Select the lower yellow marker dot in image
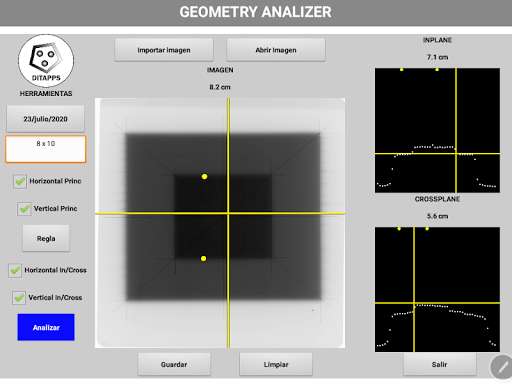 pos(203,258)
